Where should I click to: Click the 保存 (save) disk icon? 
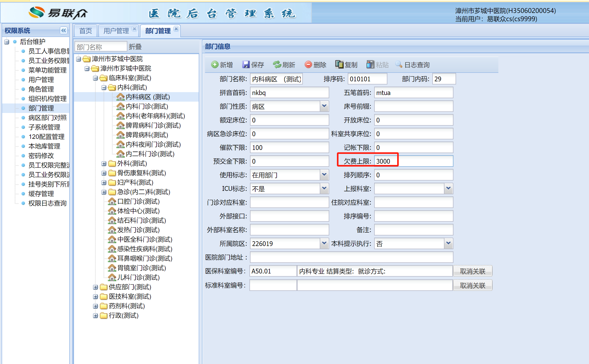(246, 65)
